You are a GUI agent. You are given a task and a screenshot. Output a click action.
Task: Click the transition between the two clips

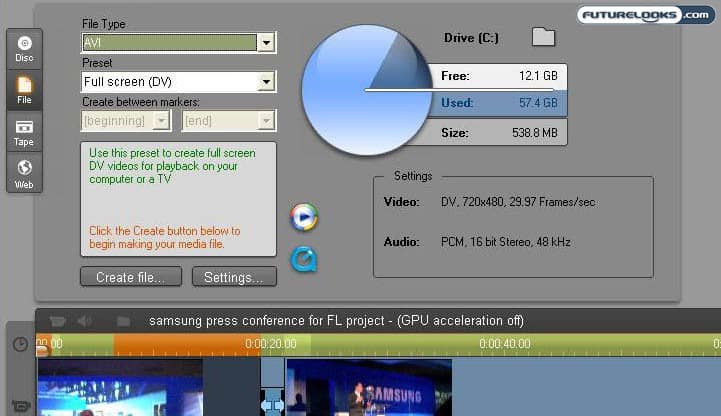point(272,402)
